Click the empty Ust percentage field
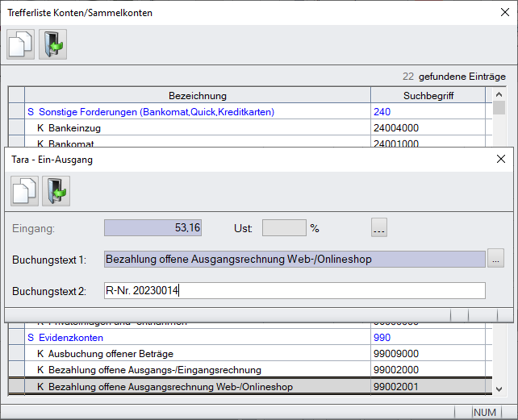The width and height of the screenshot is (518, 420). [284, 228]
